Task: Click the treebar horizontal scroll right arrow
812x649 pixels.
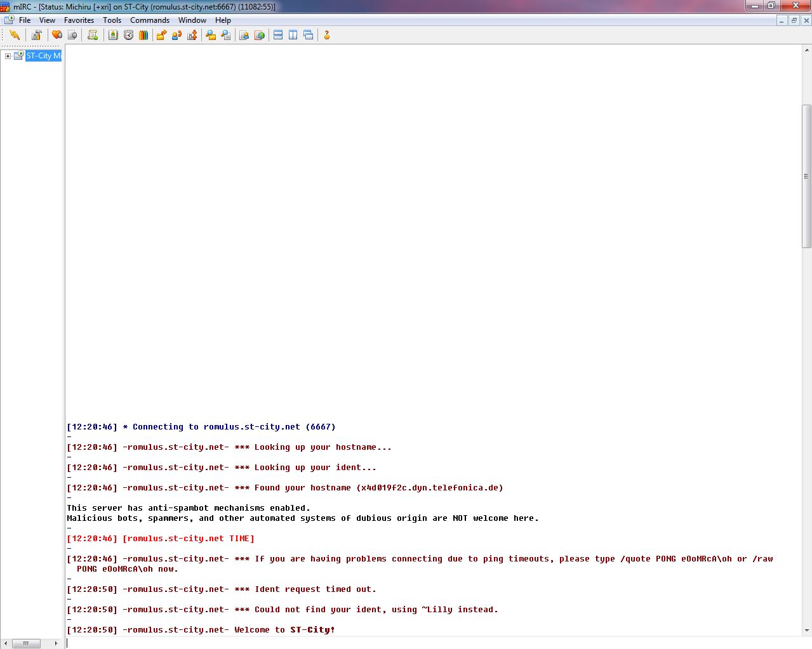Action: pos(56,643)
